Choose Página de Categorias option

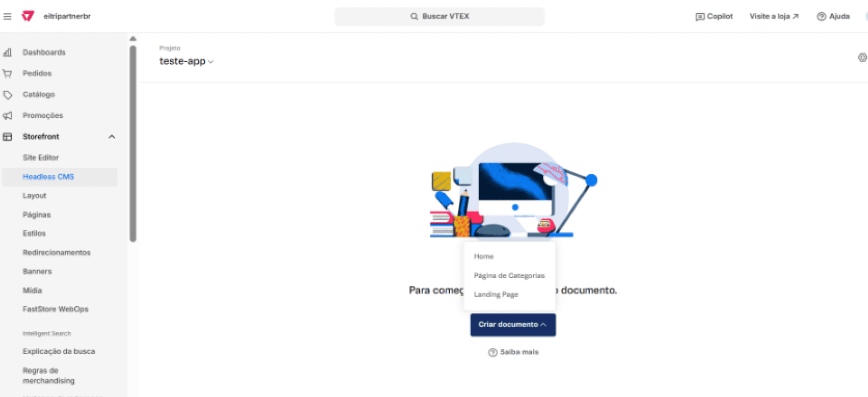click(x=509, y=275)
